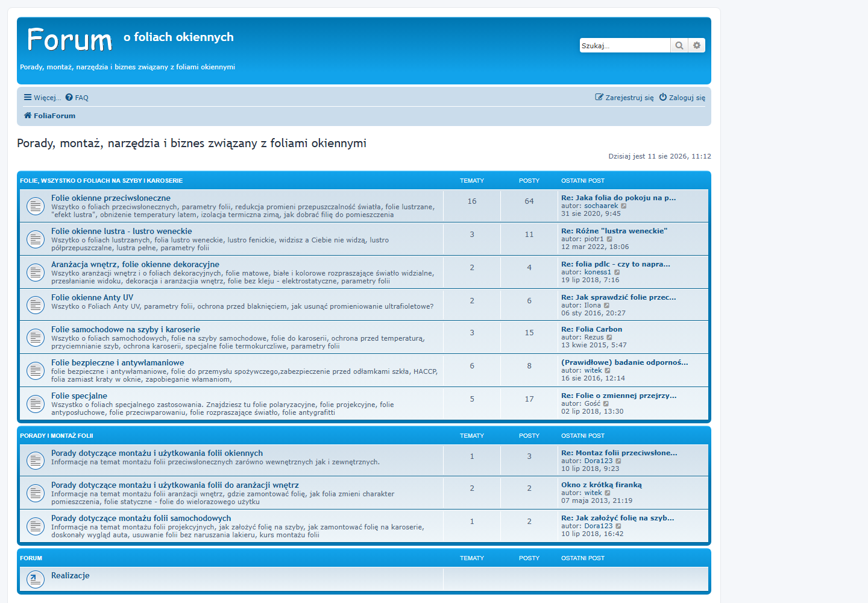Click the forum icon beside Folie specjalne
Image resolution: width=868 pixels, height=603 pixels.
point(36,404)
